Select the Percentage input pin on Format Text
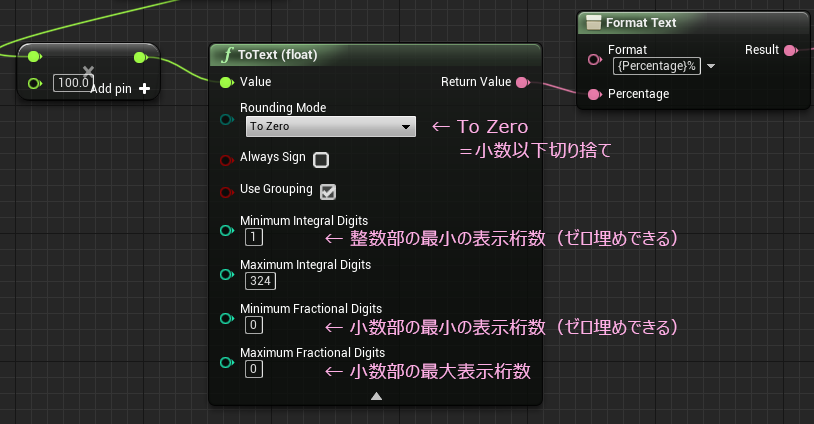 pyautogui.click(x=594, y=94)
